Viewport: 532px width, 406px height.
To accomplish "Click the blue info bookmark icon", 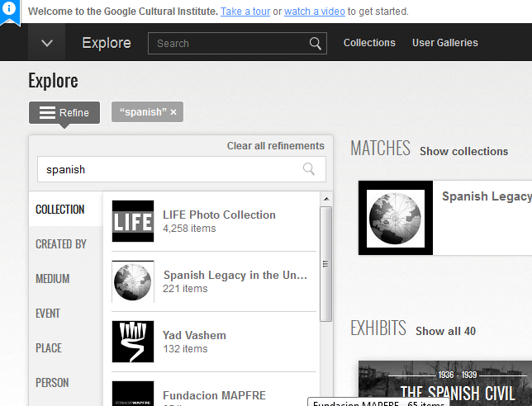I will point(10,12).
